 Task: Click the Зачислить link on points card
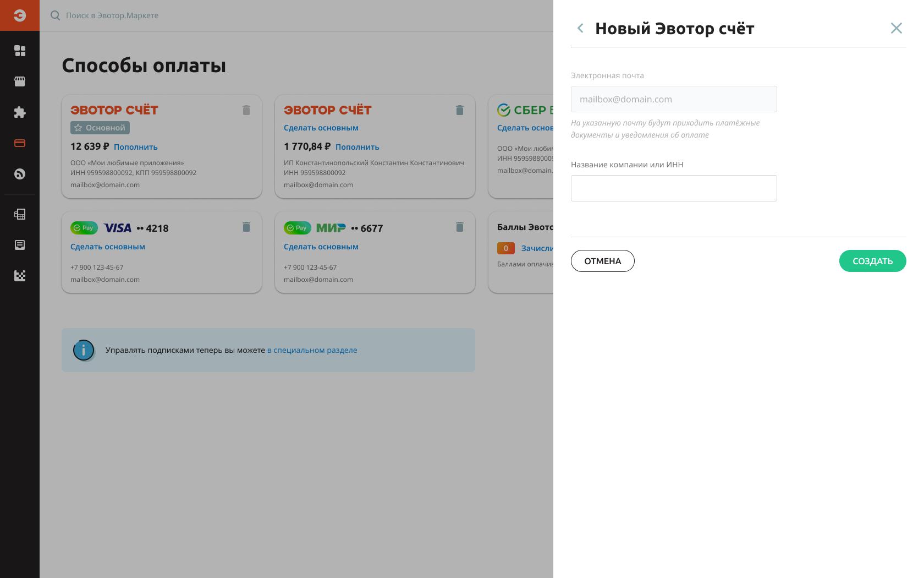click(x=537, y=248)
